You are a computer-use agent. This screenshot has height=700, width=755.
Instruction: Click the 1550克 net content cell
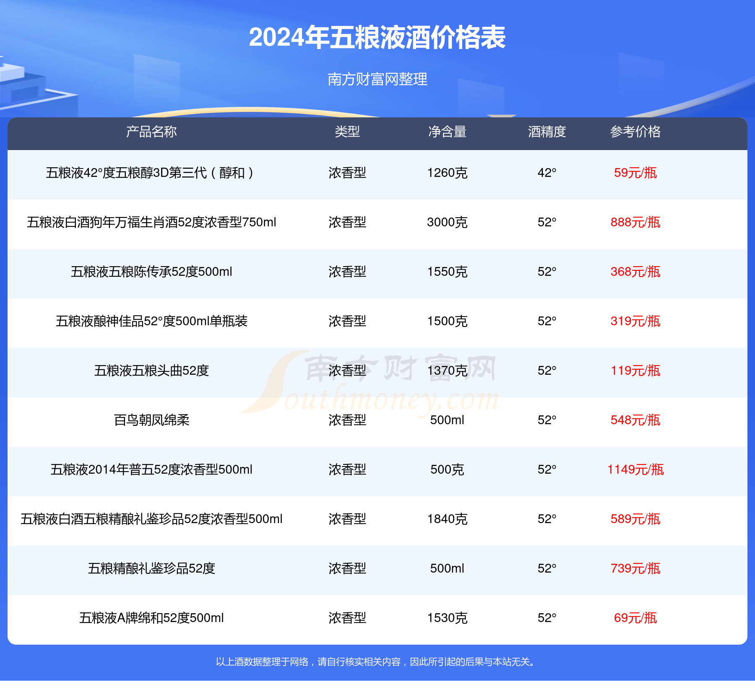[447, 272]
